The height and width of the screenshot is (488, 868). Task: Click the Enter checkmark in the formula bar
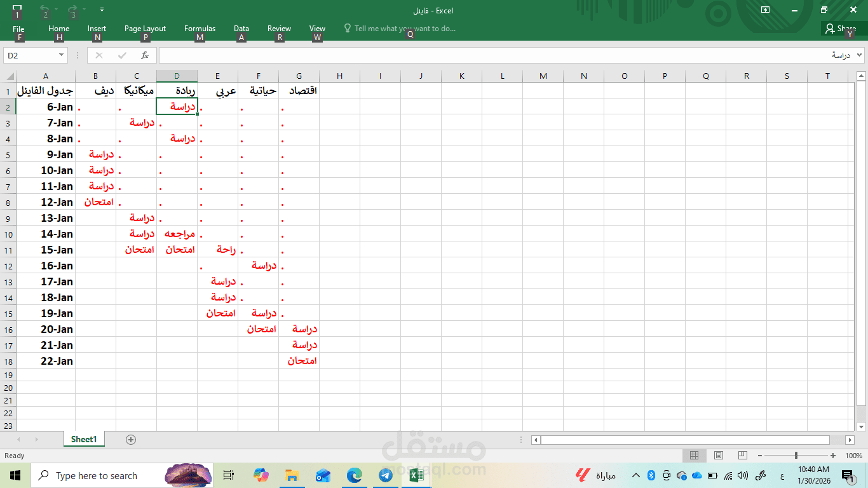tap(122, 55)
